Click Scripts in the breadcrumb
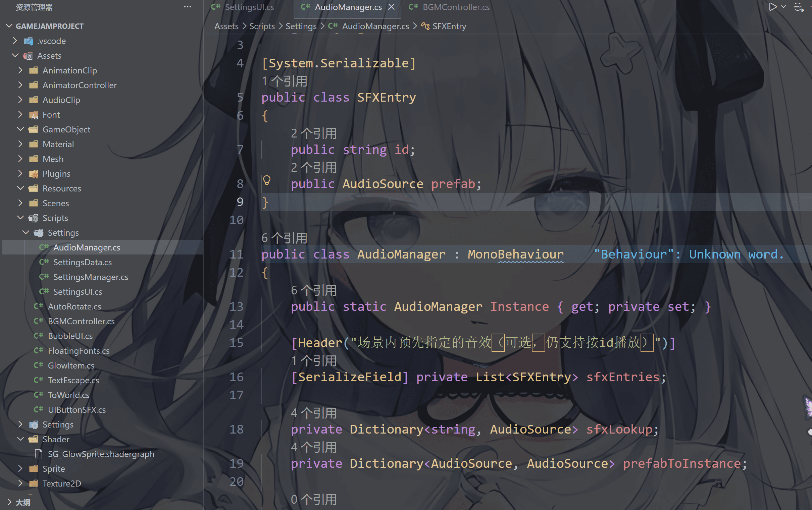The image size is (812, 510). (262, 26)
